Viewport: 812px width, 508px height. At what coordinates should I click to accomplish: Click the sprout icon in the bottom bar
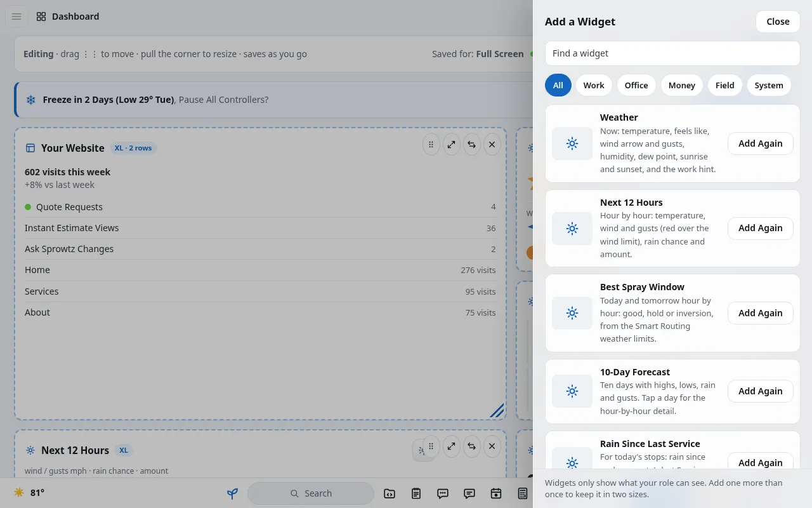(x=233, y=493)
